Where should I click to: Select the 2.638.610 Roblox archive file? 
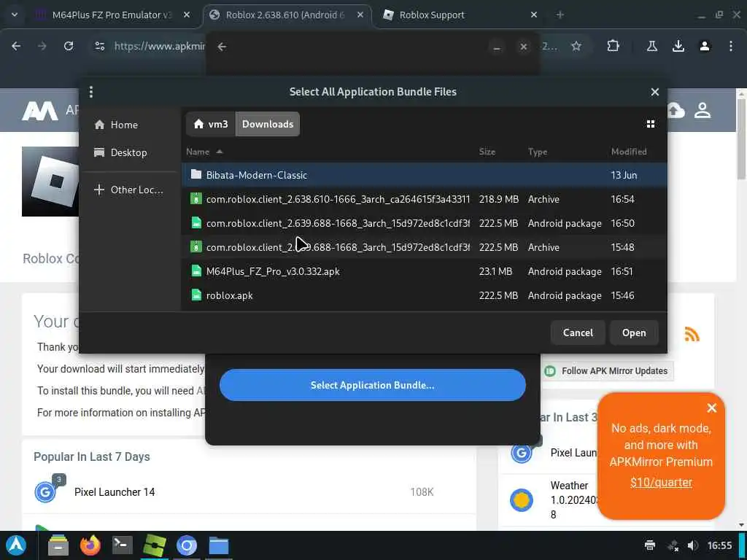tap(424, 199)
